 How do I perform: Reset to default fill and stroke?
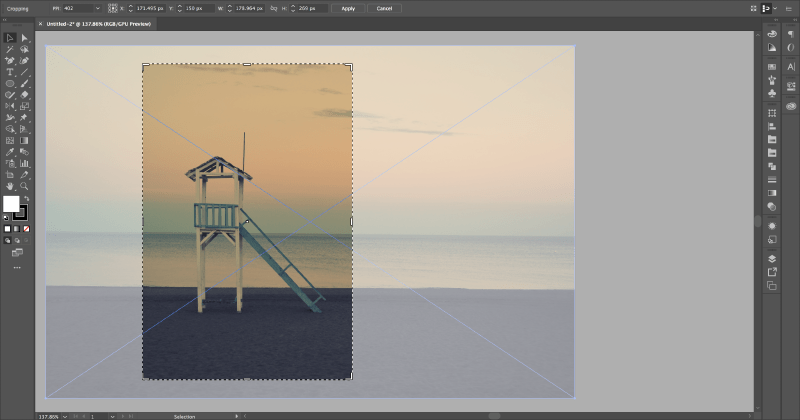[x=6, y=218]
